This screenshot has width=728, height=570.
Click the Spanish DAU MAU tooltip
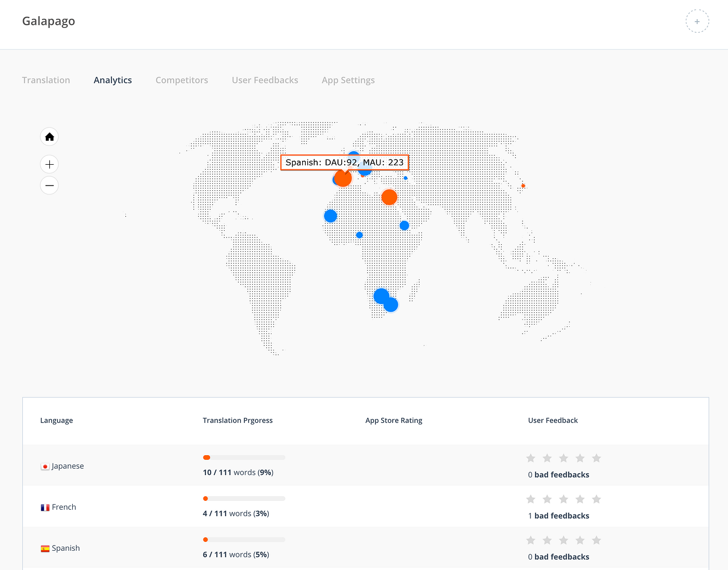click(x=344, y=163)
